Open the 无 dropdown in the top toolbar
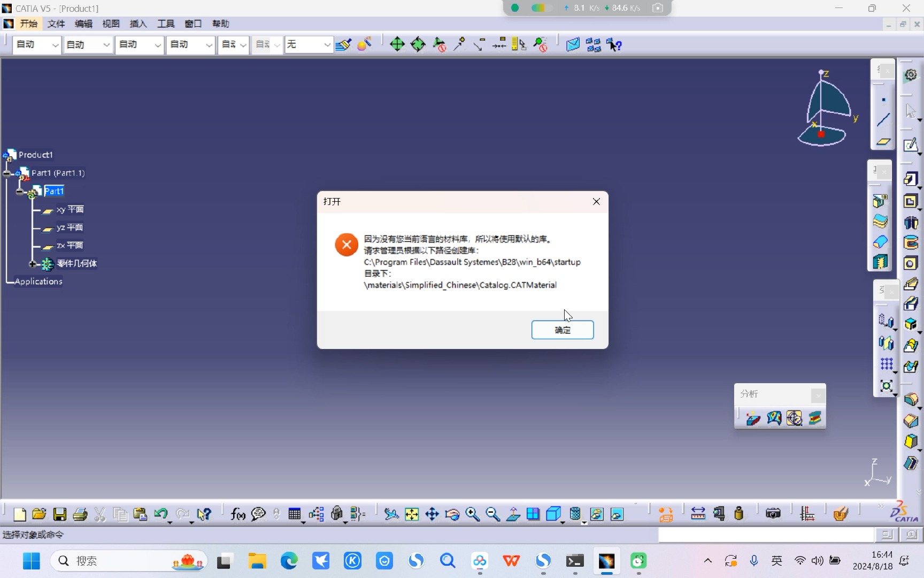Viewport: 924px width, 578px height. tap(309, 44)
